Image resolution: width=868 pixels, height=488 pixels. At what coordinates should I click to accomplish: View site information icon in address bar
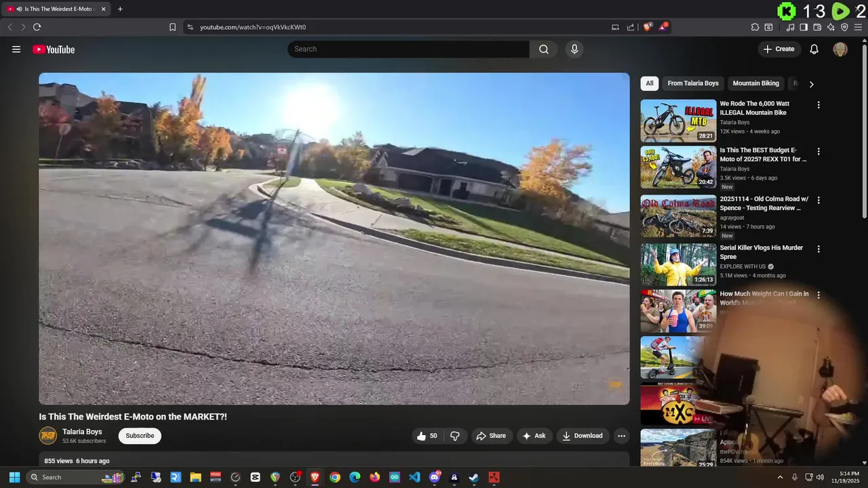190,27
